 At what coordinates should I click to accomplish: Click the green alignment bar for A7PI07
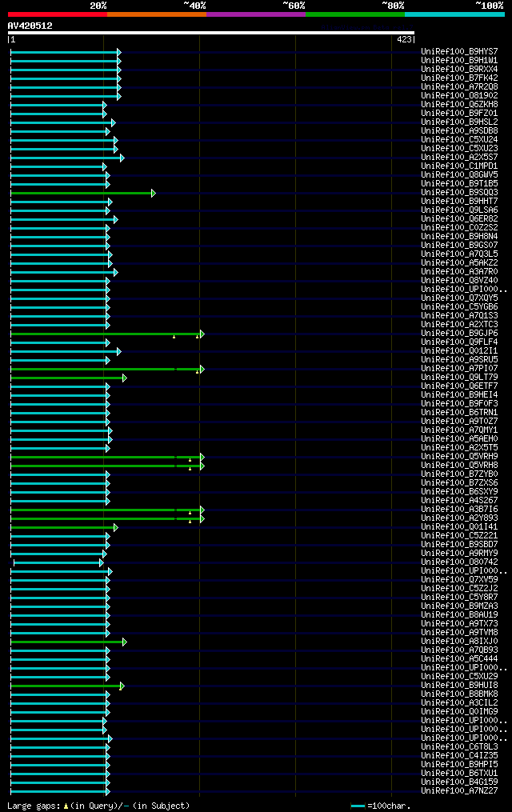point(107,370)
